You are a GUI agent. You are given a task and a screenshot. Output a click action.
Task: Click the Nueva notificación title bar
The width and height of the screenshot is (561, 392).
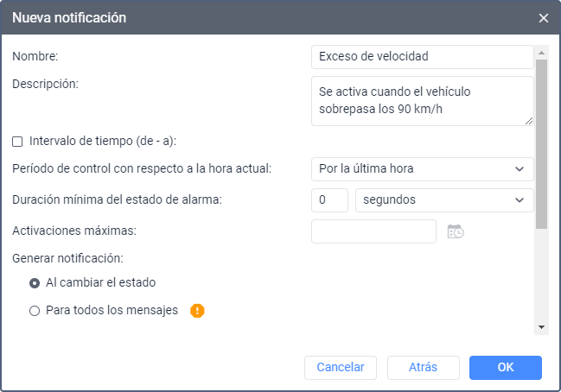(259, 17)
